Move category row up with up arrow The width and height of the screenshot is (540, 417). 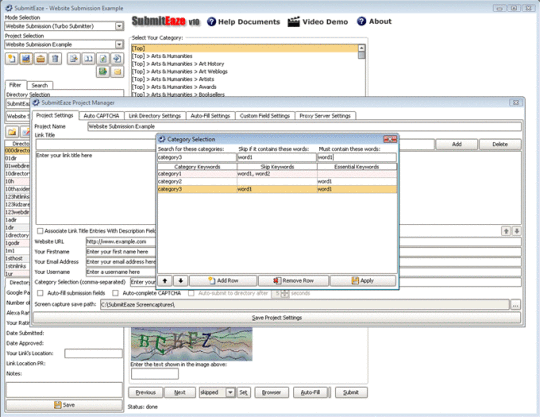click(165, 281)
